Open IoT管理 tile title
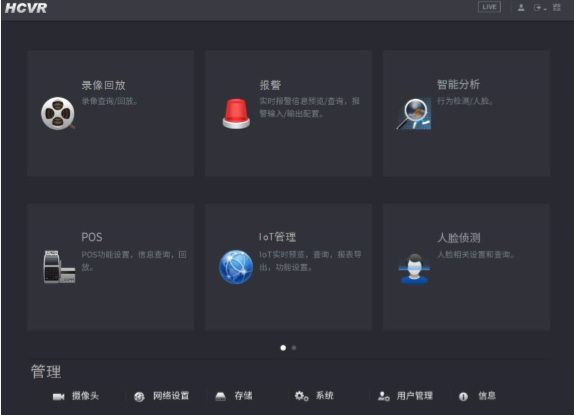574x415 pixels. (277, 237)
